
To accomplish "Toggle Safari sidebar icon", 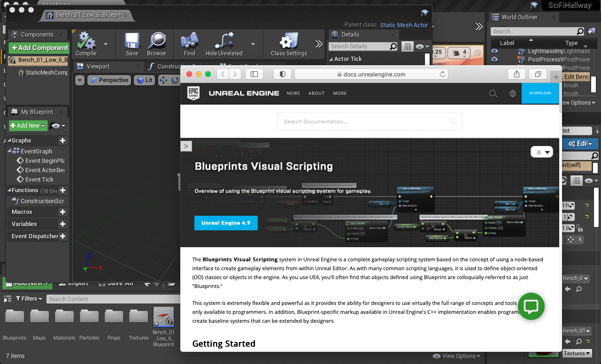I will [x=254, y=74].
